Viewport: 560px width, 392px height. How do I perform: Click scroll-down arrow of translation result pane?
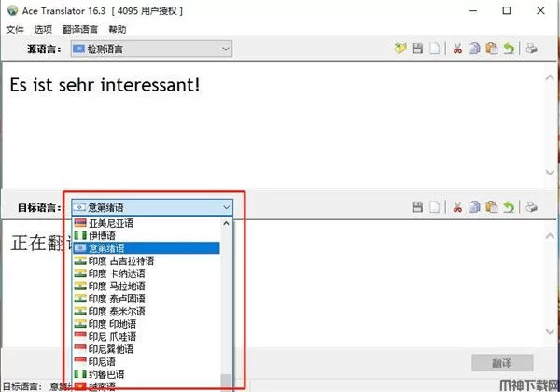click(550, 331)
